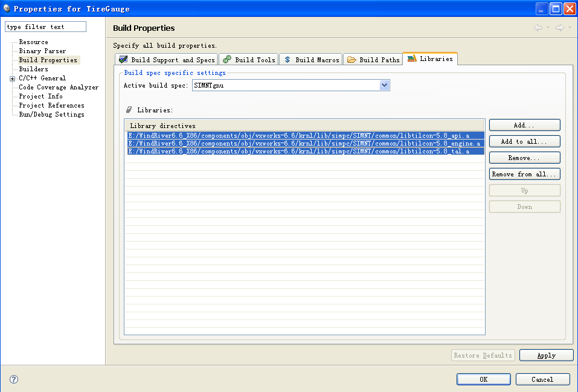This screenshot has width=578, height=392.
Task: Click the type filter text field
Action: 45,27
